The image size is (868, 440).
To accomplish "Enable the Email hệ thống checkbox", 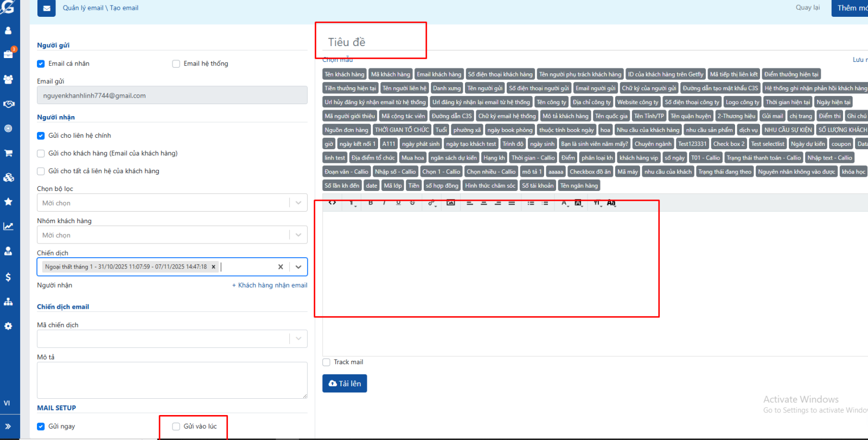I will [176, 64].
